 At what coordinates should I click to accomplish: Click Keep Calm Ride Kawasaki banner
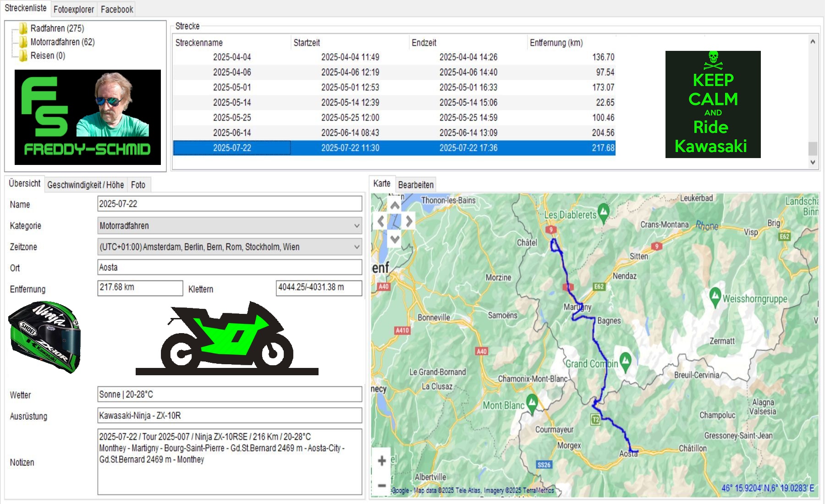coord(713,104)
